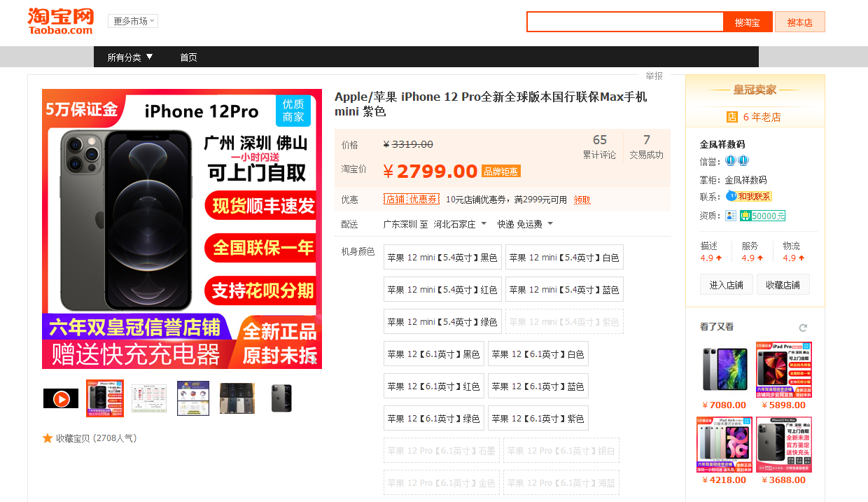Viewport: 868px width, 502px height.
Task: Click the 收藏店铺 button
Action: click(x=783, y=284)
